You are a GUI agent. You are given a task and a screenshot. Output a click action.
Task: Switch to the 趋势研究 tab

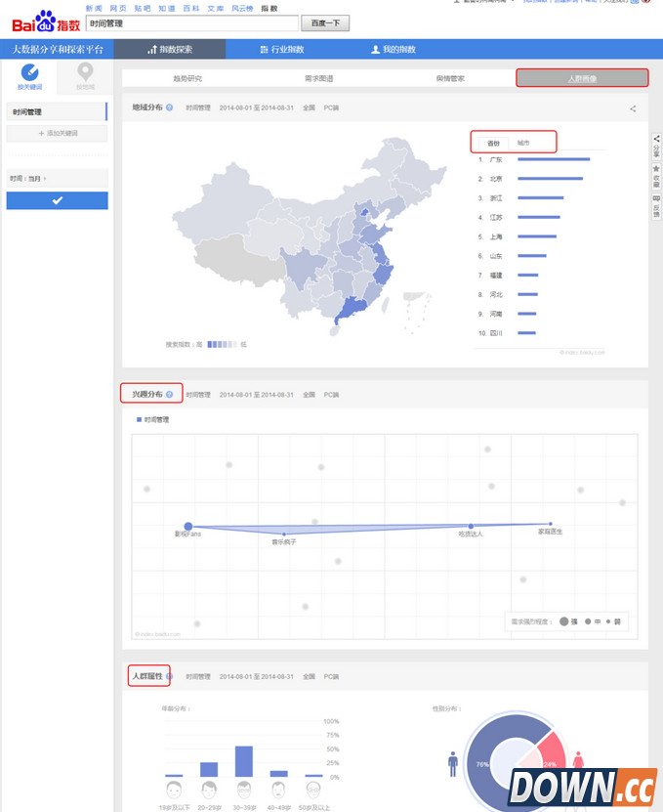[187, 79]
